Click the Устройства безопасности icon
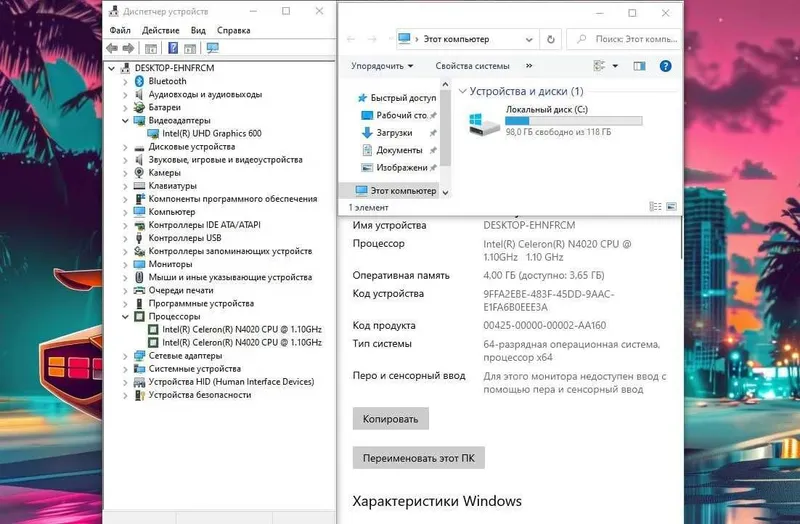Image resolution: width=800 pixels, height=524 pixels. click(x=139, y=395)
